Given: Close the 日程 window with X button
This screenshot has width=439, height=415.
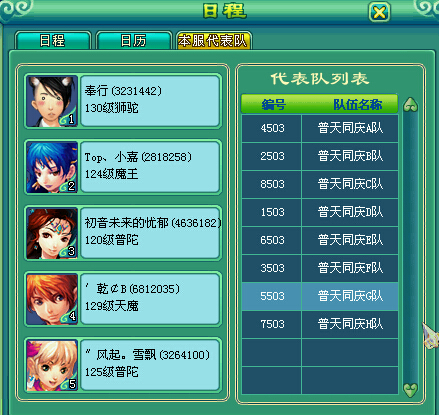Looking at the screenshot, I should [x=379, y=13].
